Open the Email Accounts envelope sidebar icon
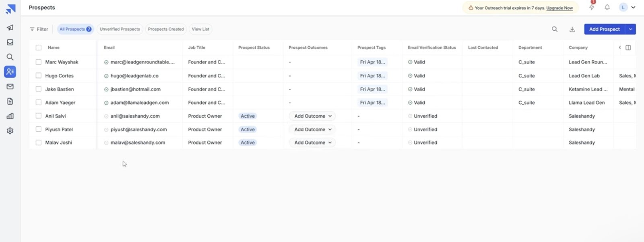Viewport: 644px width, 242px height. [x=10, y=86]
